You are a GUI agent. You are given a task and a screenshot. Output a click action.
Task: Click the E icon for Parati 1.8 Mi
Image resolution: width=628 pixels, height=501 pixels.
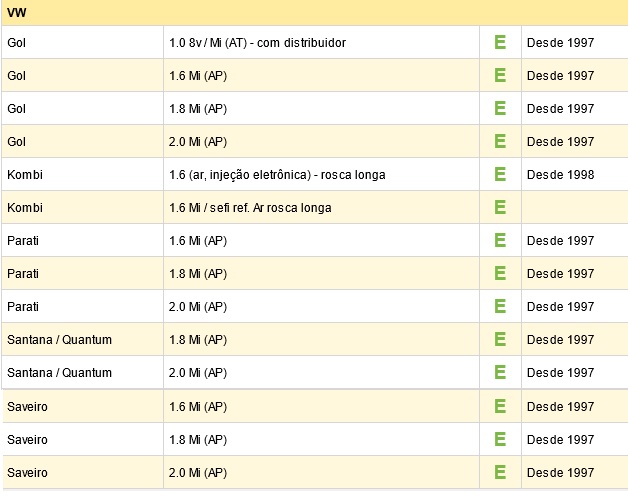click(x=500, y=273)
